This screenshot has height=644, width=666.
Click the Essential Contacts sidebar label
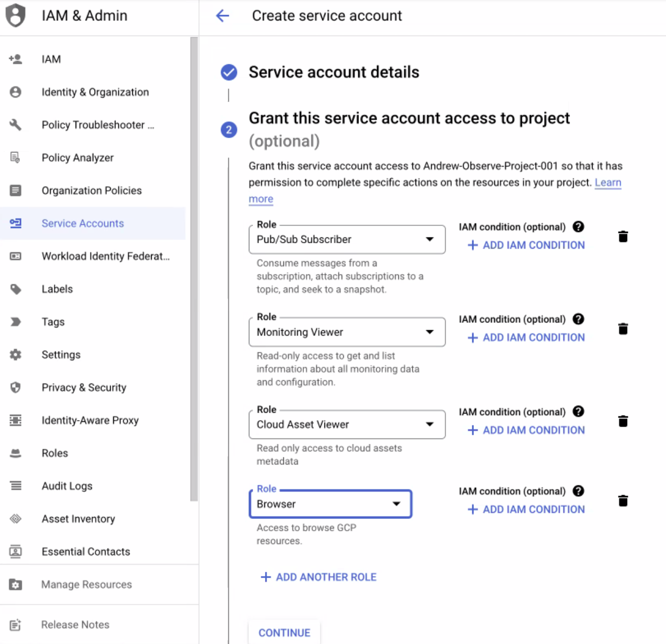pyautogui.click(x=86, y=552)
